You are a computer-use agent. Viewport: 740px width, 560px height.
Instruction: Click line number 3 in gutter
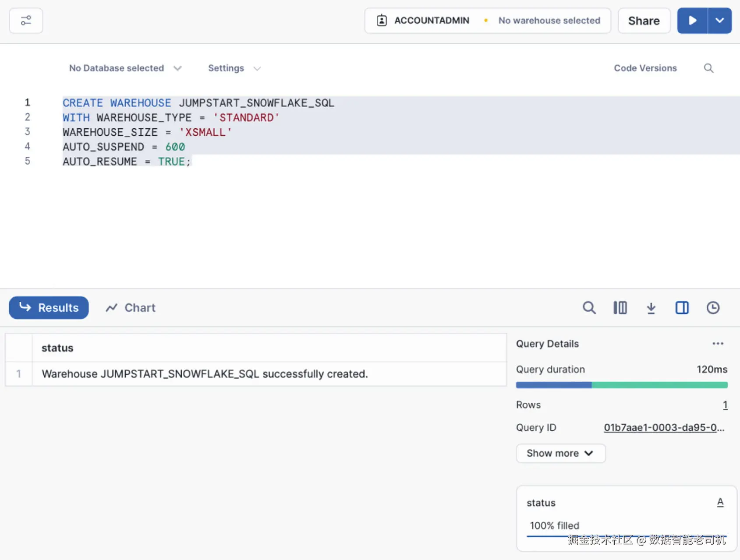tap(28, 132)
